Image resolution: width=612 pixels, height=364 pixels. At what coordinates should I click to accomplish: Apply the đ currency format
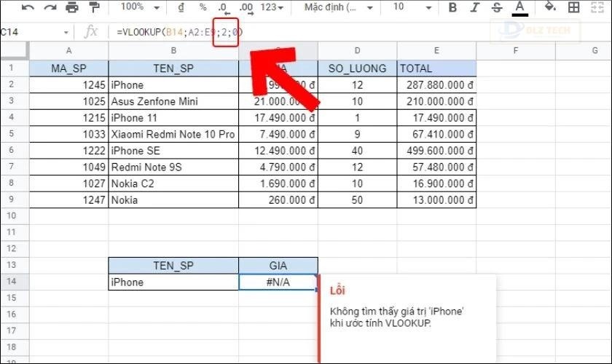point(181,7)
